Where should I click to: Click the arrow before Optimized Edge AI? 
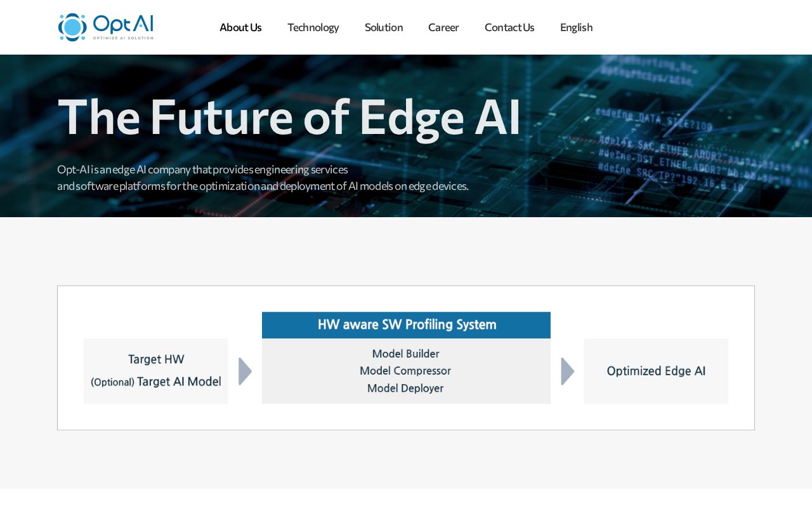tap(568, 371)
